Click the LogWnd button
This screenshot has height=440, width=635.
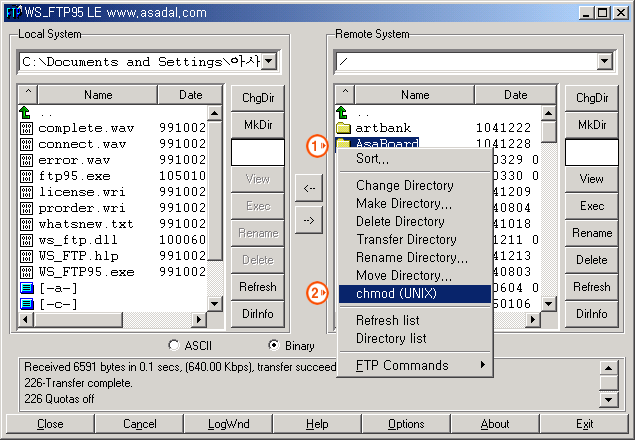point(228,424)
